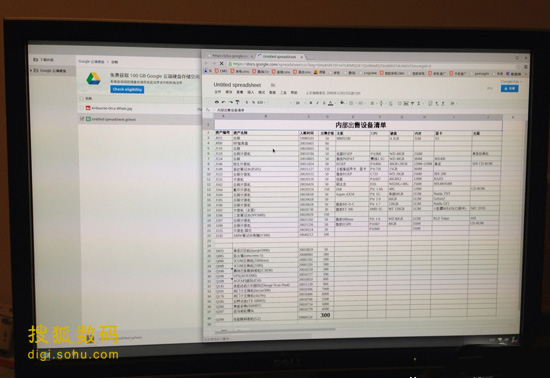Open the 修改 (Edit) menu
Image resolution: width=550 pixels, height=378 pixels.
pos(229,92)
